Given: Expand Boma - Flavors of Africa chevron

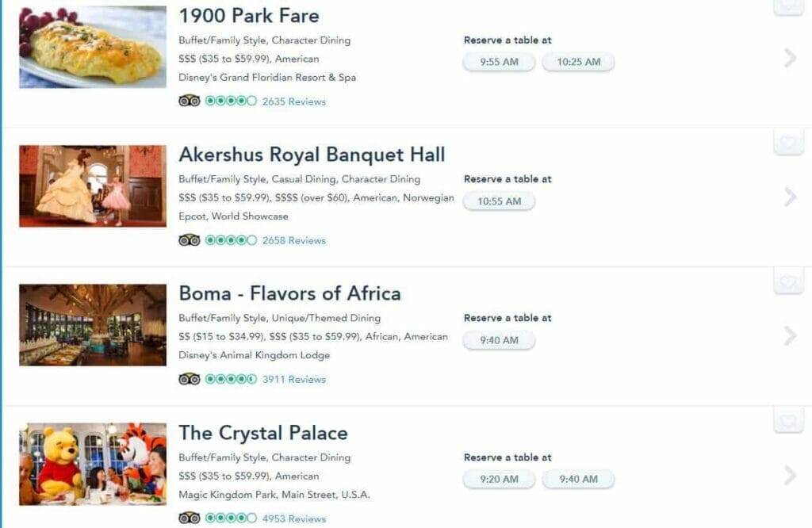Looking at the screenshot, I should tap(790, 336).
